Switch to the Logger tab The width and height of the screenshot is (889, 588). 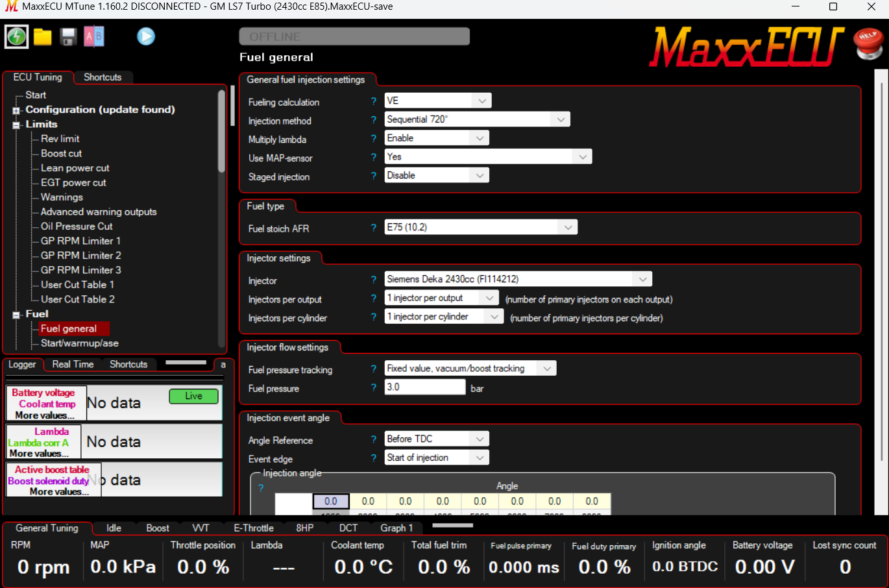click(22, 365)
